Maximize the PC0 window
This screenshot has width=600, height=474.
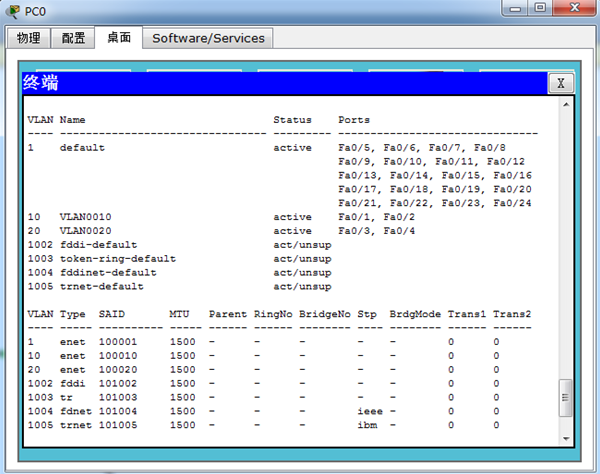(540, 8)
